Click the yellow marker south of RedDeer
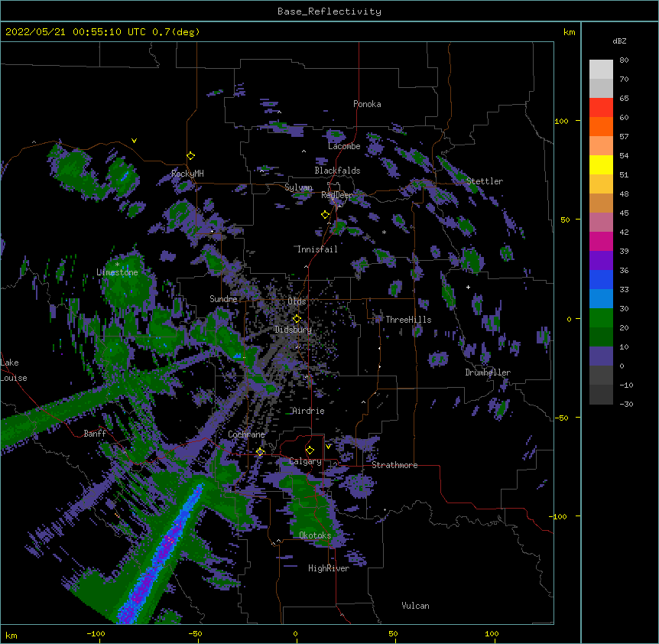 point(325,215)
